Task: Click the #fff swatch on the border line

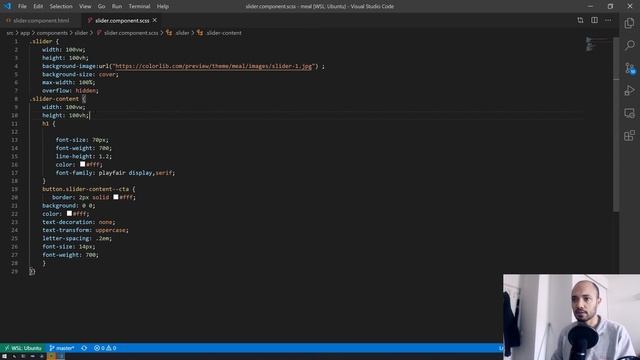Action: pyautogui.click(x=116, y=197)
